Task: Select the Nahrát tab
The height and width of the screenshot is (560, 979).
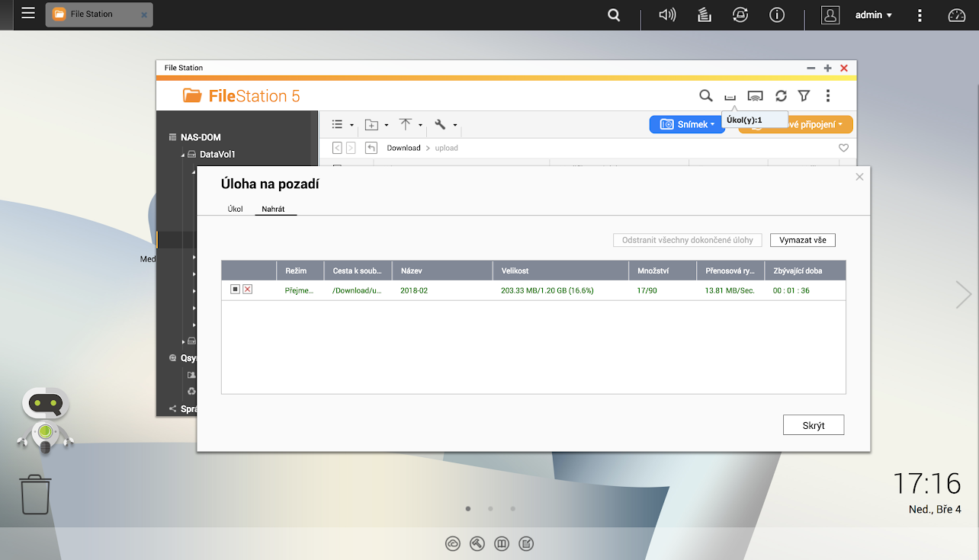Action: click(x=275, y=208)
